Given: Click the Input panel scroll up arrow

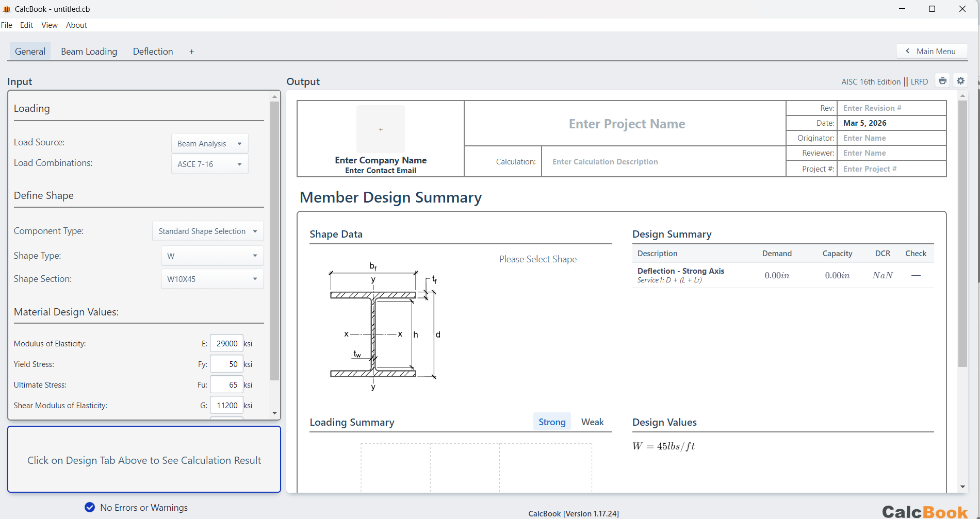Looking at the screenshot, I should (274, 96).
